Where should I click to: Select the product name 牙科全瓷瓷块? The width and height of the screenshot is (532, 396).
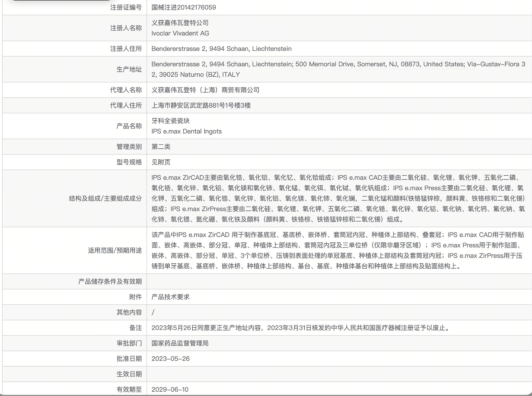click(x=170, y=121)
